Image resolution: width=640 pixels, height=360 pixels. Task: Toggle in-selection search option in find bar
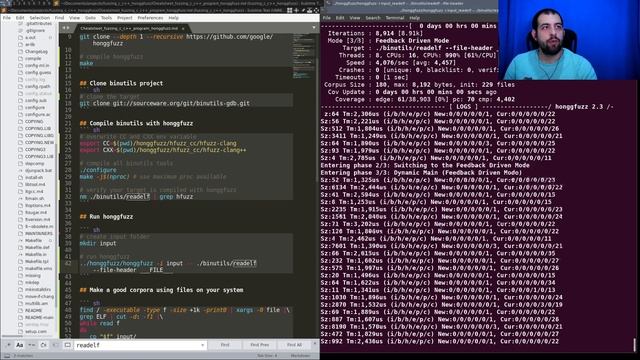[x=56, y=345]
